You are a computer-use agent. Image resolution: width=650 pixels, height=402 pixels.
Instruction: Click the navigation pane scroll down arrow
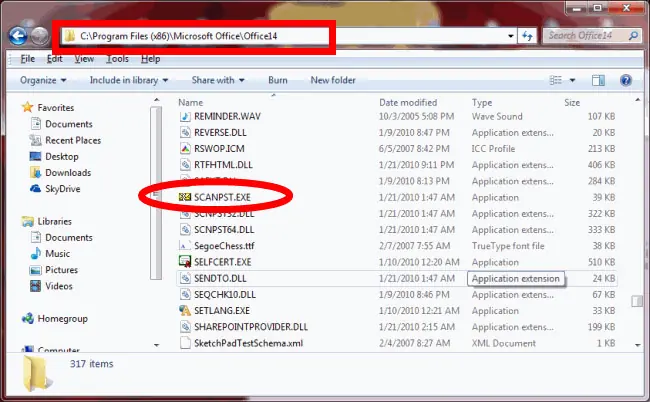tap(156, 345)
